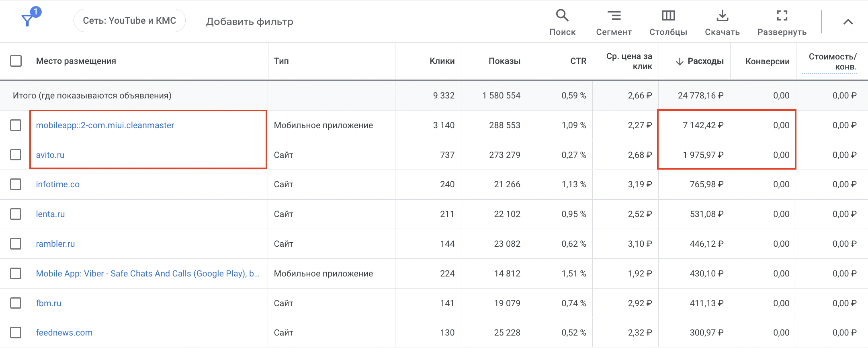Viewport: 868px width, 348px height.
Task: Click the filter count badge 1
Action: [35, 12]
